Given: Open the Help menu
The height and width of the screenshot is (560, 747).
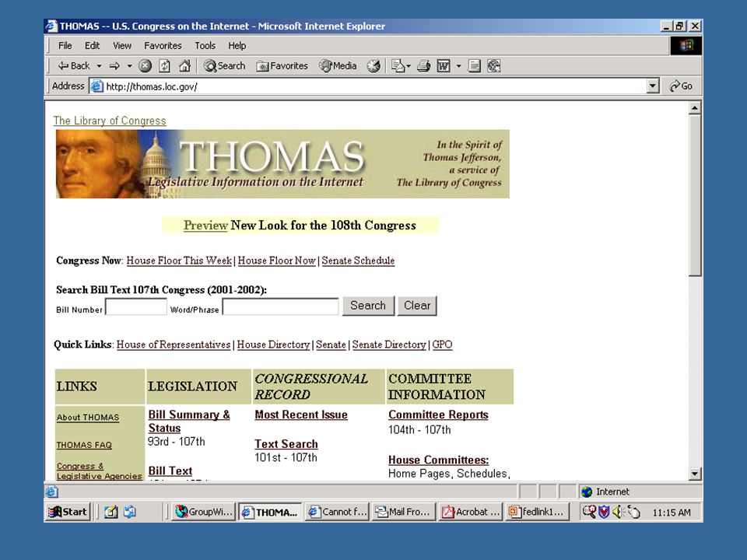Looking at the screenshot, I should 237,46.
